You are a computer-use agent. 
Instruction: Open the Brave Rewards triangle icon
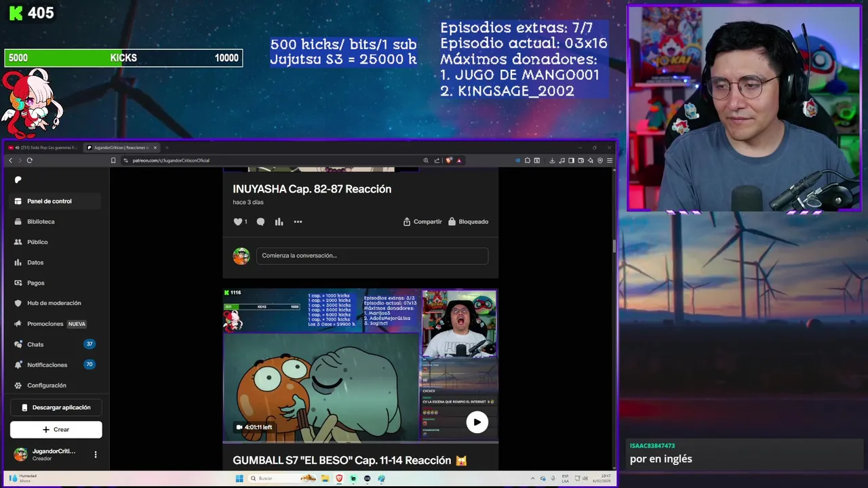(459, 161)
